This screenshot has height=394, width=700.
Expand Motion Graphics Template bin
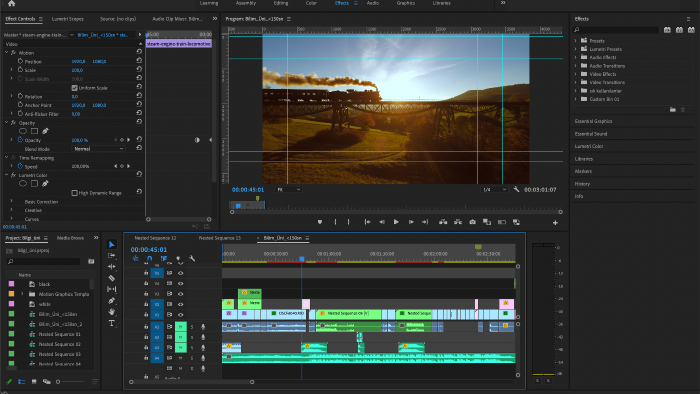22,294
